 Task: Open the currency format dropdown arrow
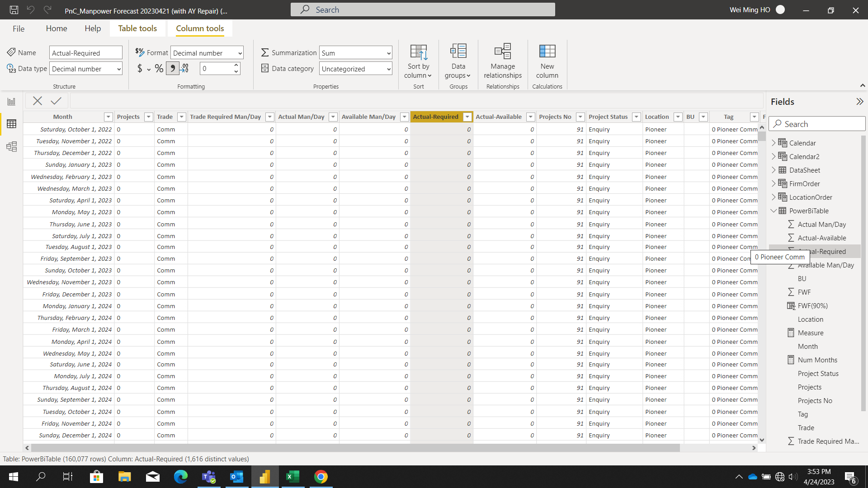pos(149,70)
